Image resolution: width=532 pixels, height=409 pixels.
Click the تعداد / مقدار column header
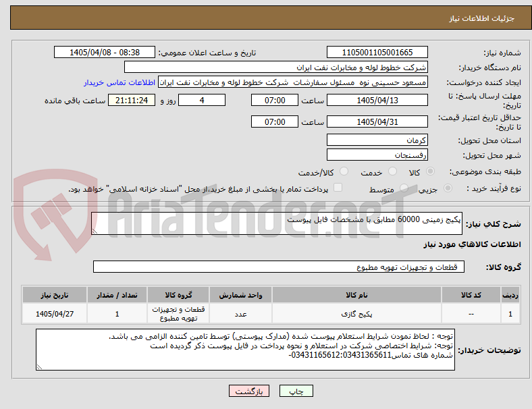[117, 295]
